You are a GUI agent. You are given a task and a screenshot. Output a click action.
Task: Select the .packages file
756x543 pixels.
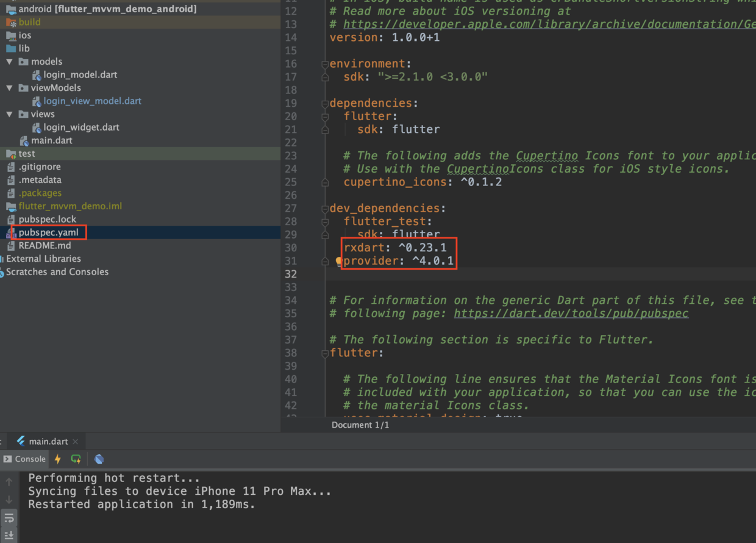(x=40, y=193)
